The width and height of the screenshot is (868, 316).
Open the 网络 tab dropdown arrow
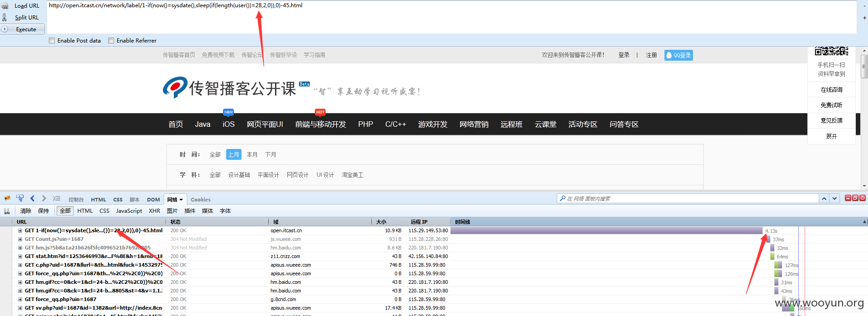[181, 200]
